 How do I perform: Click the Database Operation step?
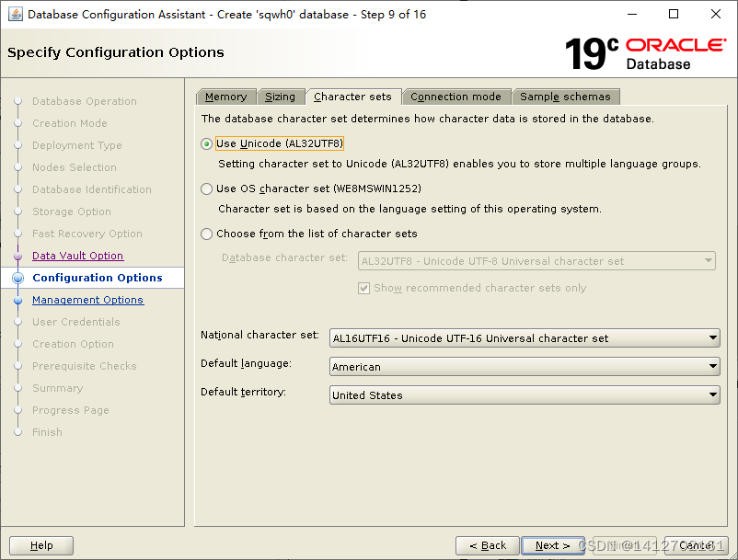pos(85,101)
